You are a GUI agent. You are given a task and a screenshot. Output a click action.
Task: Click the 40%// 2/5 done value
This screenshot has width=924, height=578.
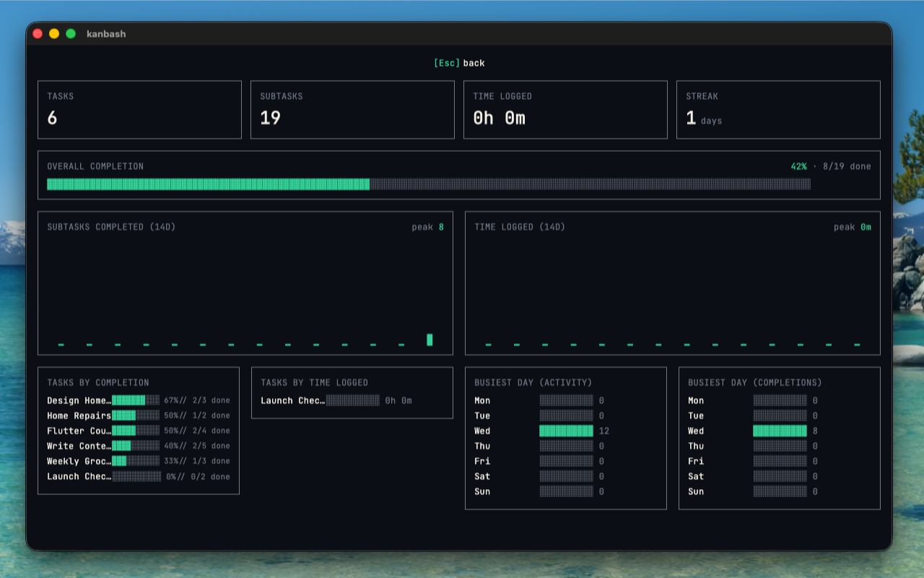(x=197, y=446)
